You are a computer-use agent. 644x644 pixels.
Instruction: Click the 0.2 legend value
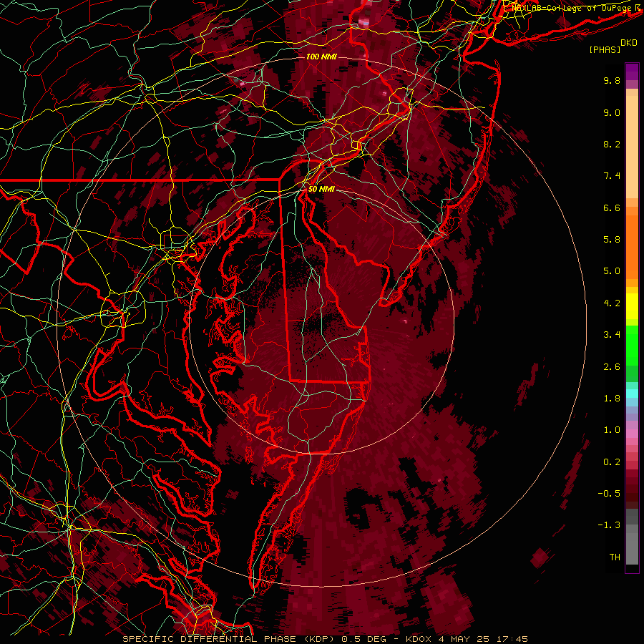(612, 462)
